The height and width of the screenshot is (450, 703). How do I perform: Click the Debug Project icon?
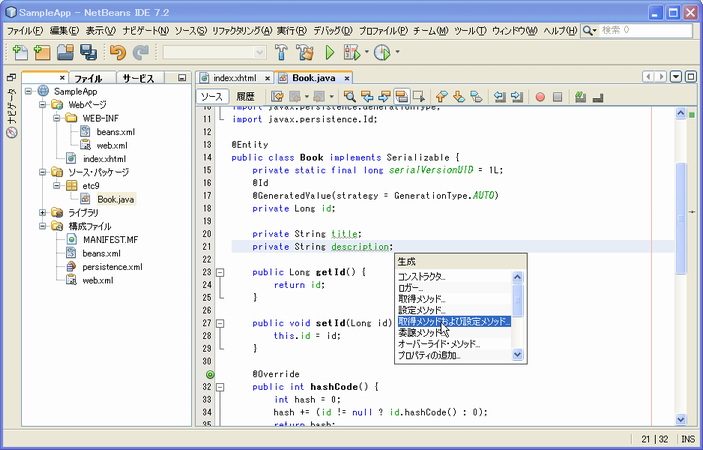352,52
